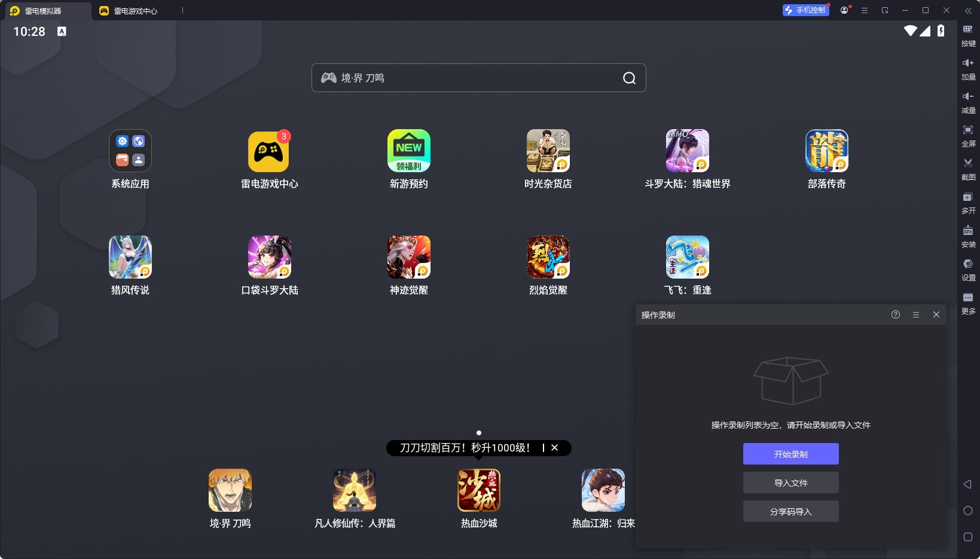Launch the 时光杂货店 game
This screenshot has width=980, height=559.
pyautogui.click(x=548, y=151)
